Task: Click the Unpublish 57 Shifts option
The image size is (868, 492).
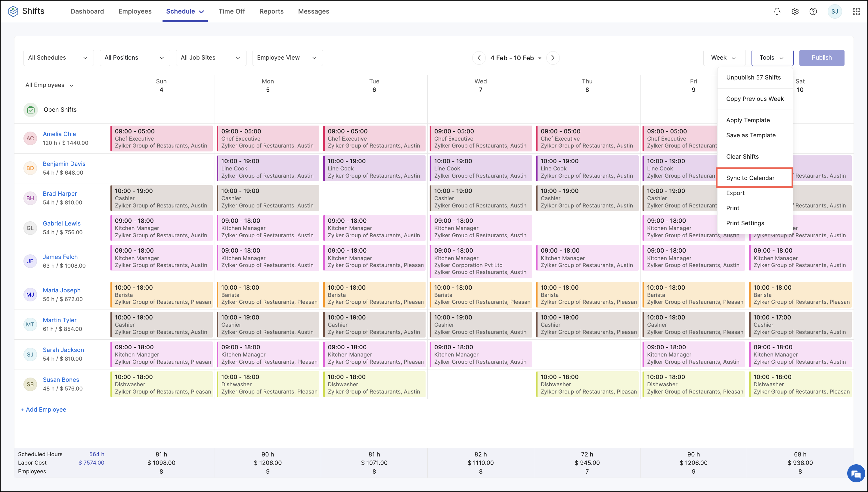Action: point(753,76)
